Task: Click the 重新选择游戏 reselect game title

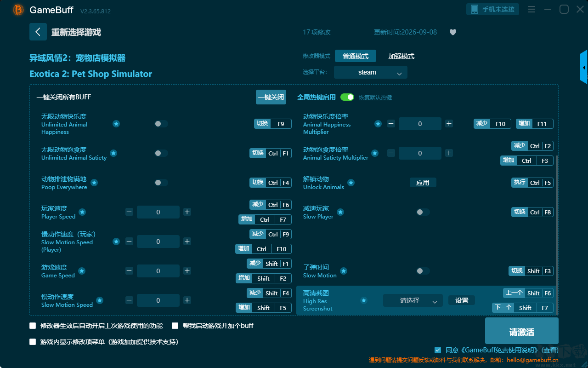Action: pyautogui.click(x=76, y=32)
